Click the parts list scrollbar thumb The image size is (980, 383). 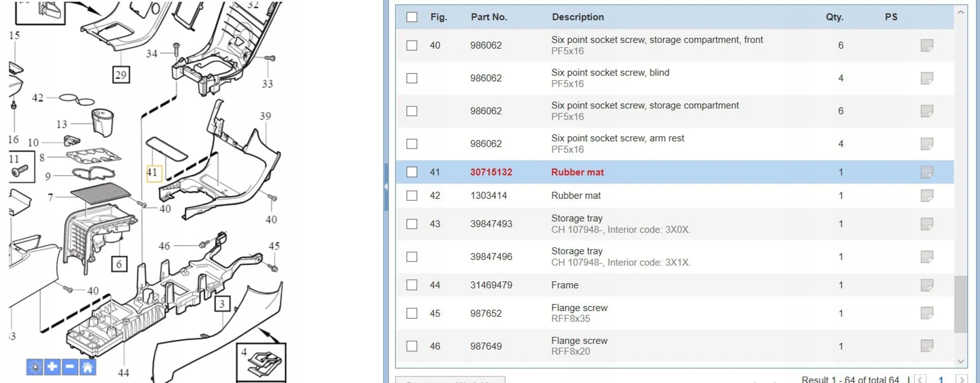(x=960, y=304)
